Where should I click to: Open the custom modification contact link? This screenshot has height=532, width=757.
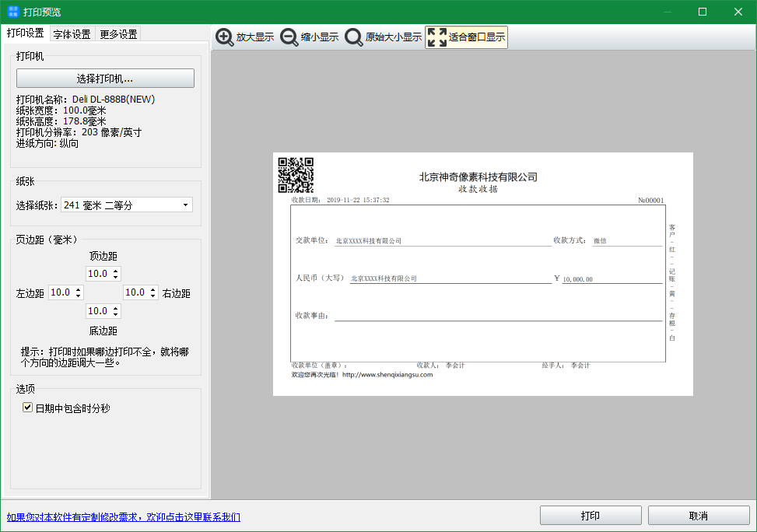point(123,517)
